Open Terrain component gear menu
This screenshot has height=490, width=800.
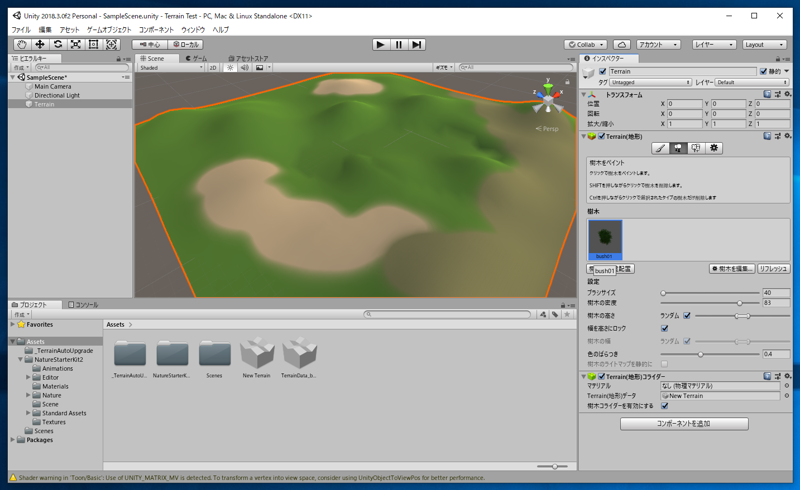coord(788,136)
